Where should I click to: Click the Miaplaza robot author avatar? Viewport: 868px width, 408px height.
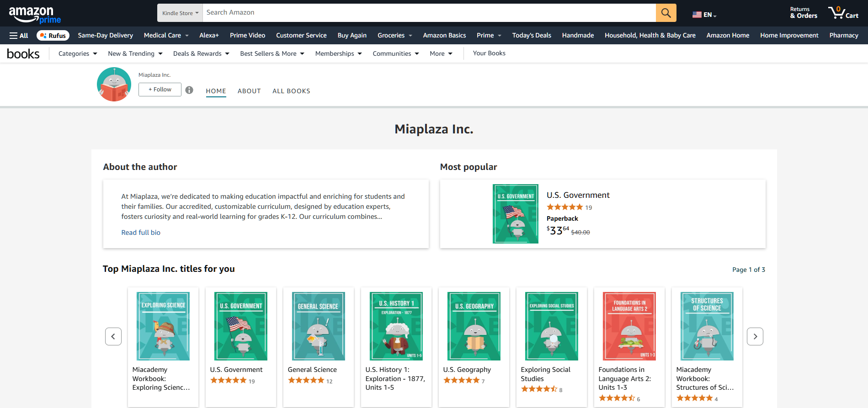click(114, 85)
